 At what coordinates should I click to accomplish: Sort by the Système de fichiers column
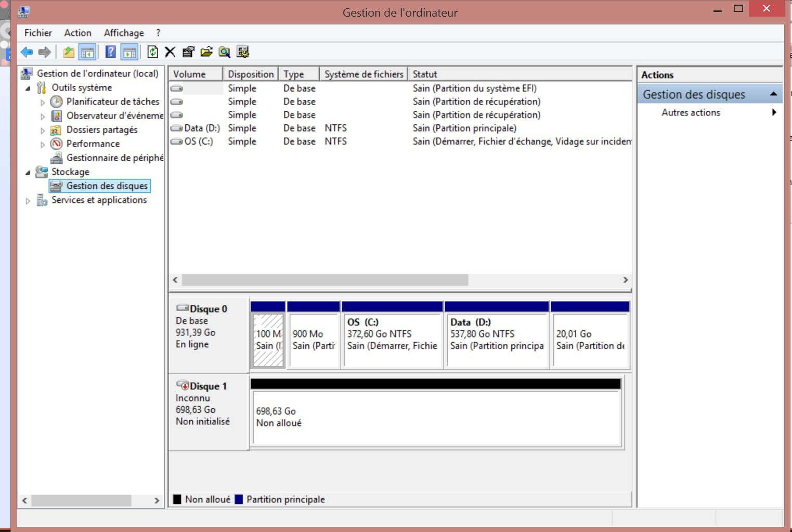tap(363, 74)
